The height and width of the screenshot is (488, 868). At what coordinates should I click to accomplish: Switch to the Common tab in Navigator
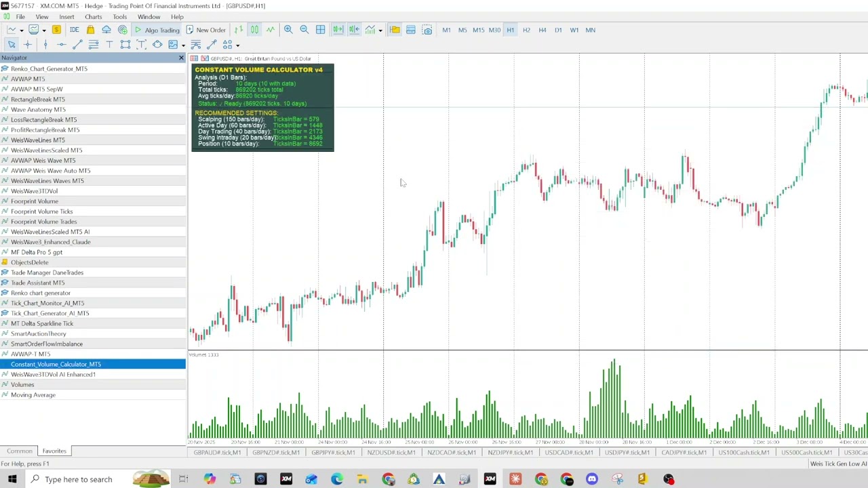point(20,451)
